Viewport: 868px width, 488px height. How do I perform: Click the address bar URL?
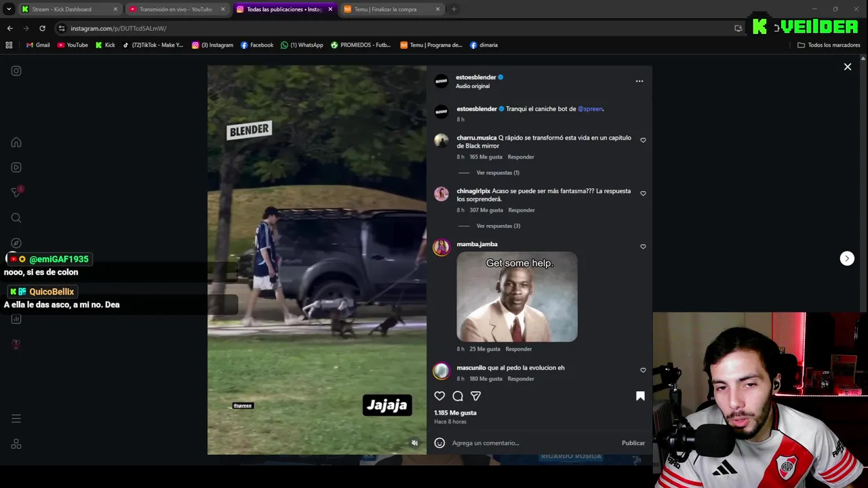(119, 28)
